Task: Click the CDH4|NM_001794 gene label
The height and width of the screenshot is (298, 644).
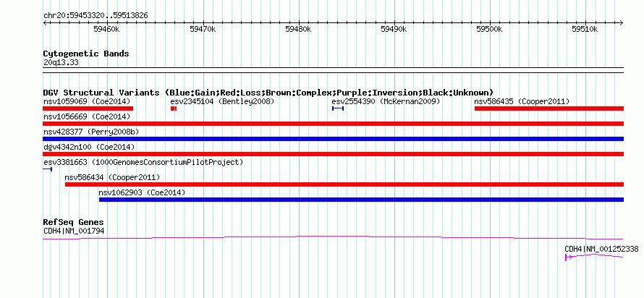Action: tap(74, 231)
